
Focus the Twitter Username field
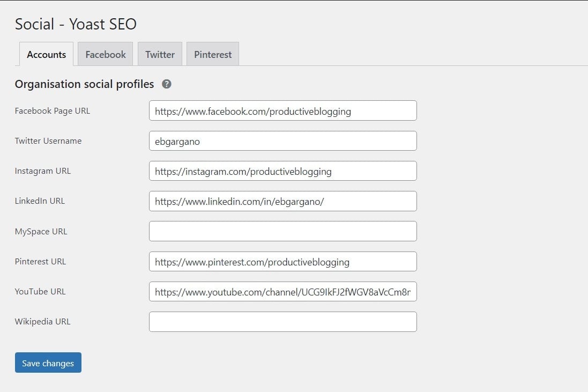pos(283,140)
